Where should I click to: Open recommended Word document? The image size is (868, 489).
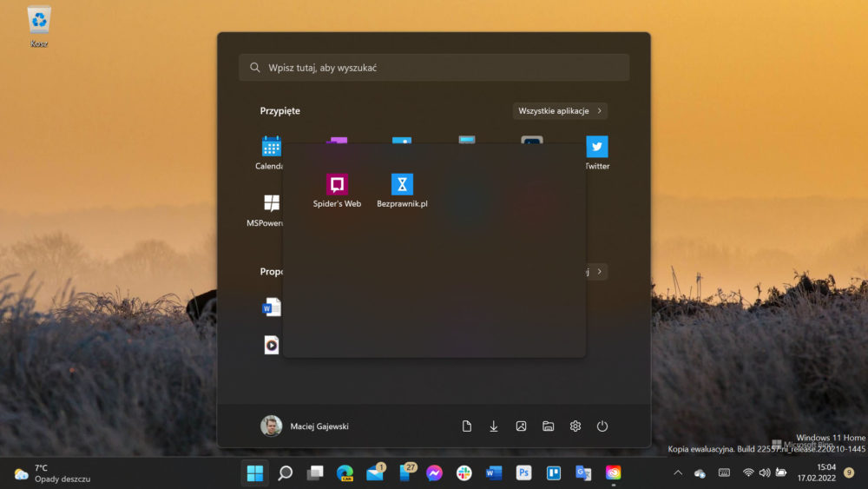pos(271,307)
